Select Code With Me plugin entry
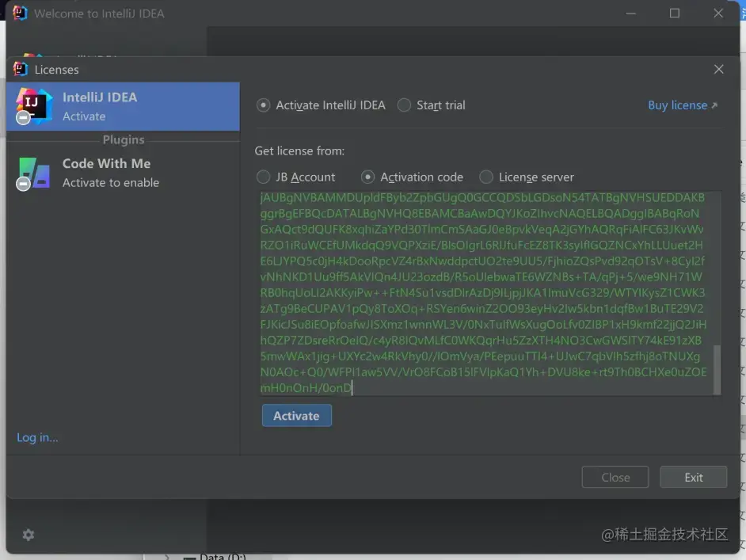Image resolution: width=746 pixels, height=560 pixels. [123, 173]
